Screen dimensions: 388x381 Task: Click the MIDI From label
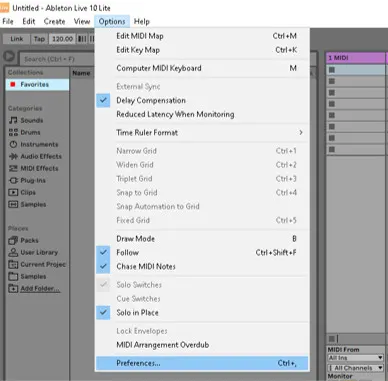tap(344, 350)
